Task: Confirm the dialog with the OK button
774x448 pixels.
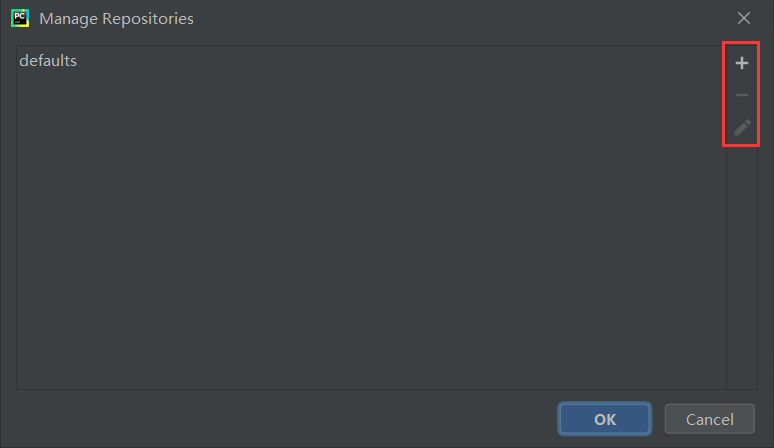Action: click(605, 419)
